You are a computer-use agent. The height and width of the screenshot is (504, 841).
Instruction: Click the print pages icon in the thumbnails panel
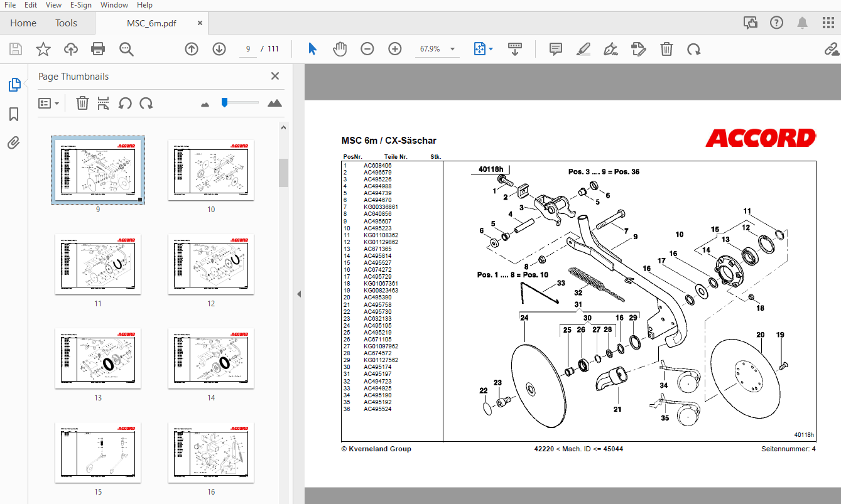(104, 103)
